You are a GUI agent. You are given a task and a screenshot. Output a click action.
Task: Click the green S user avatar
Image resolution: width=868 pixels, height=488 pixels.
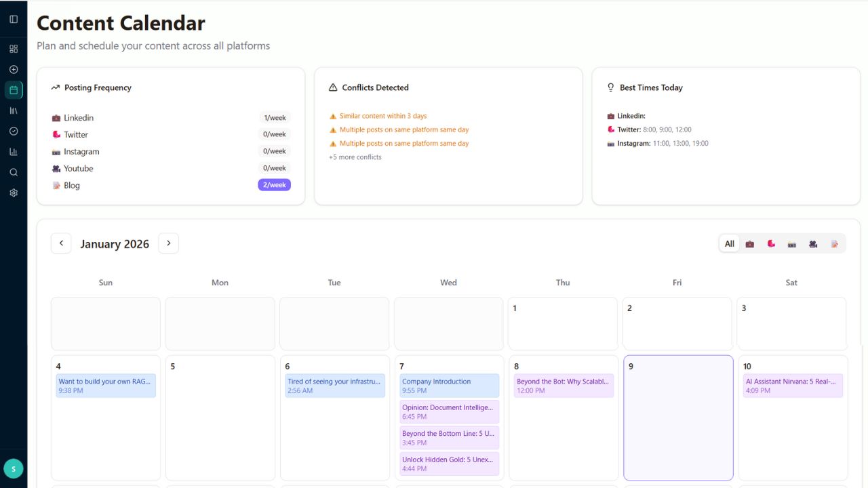coord(14,468)
